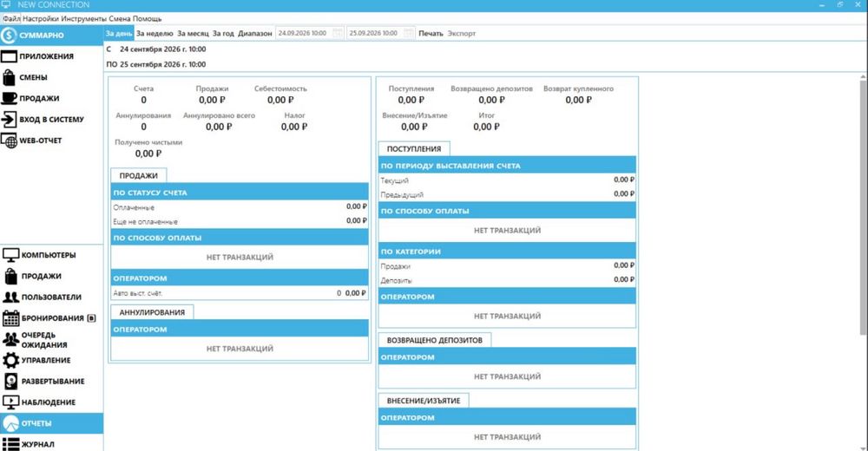Open the Наблюдение monitoring module
The width and height of the screenshot is (868, 451).
tap(51, 402)
